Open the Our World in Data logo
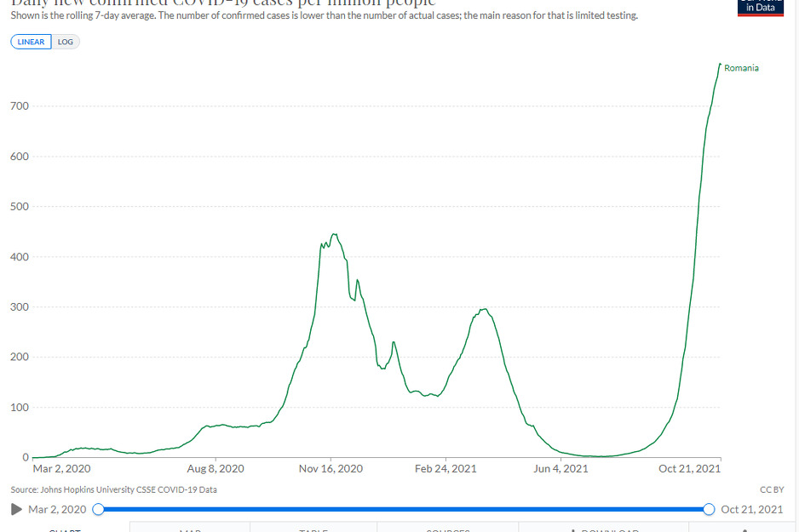The height and width of the screenshot is (532, 799). point(760,8)
